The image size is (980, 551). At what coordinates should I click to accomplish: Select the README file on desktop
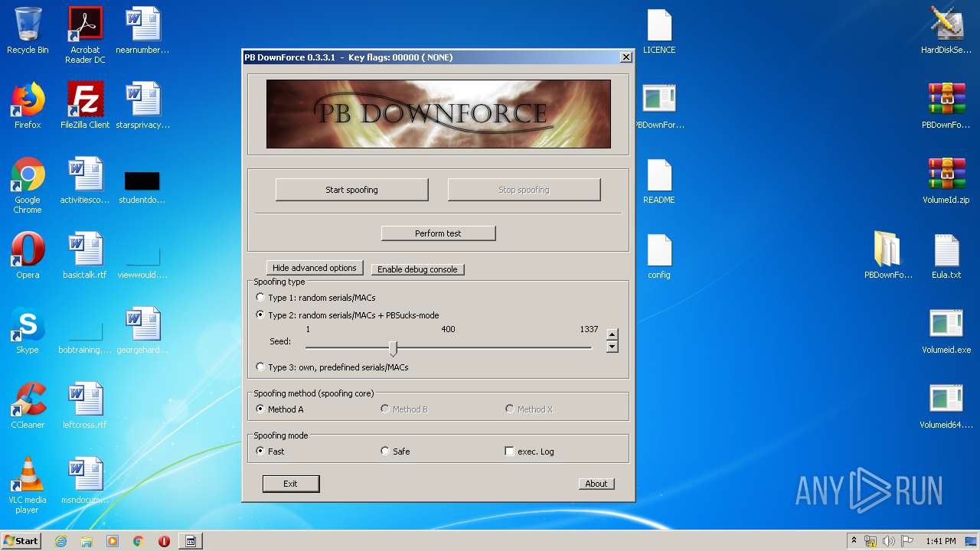(659, 181)
